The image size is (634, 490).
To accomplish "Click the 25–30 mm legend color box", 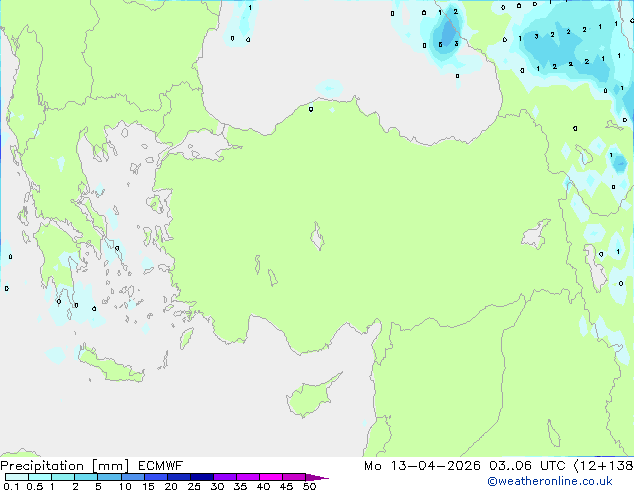I will click(x=201, y=477).
